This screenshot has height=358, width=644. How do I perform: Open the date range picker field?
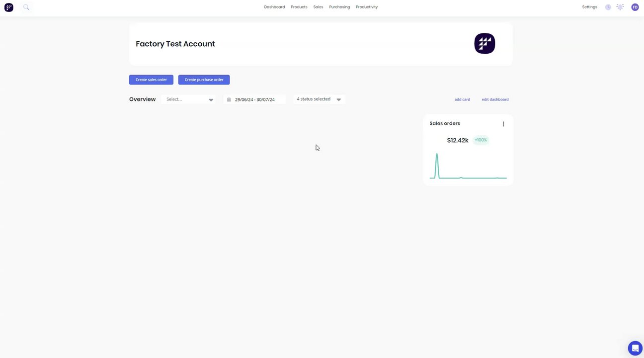pos(255,99)
